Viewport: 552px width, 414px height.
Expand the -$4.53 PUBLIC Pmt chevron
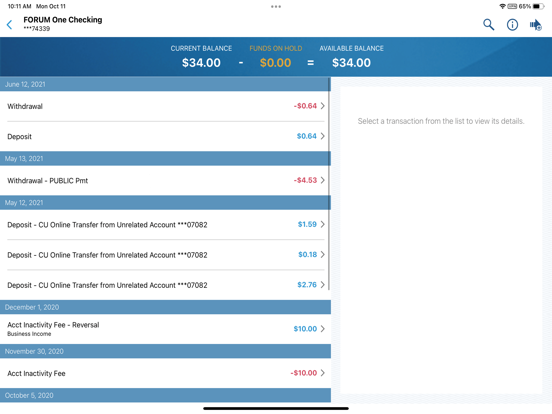(322, 180)
